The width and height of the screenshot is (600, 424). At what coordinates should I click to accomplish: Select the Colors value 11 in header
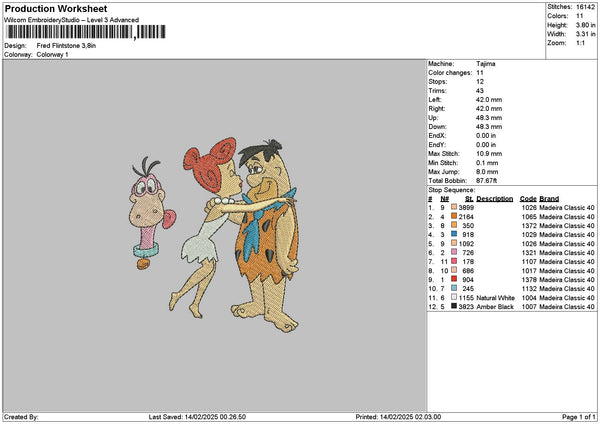[x=580, y=16]
